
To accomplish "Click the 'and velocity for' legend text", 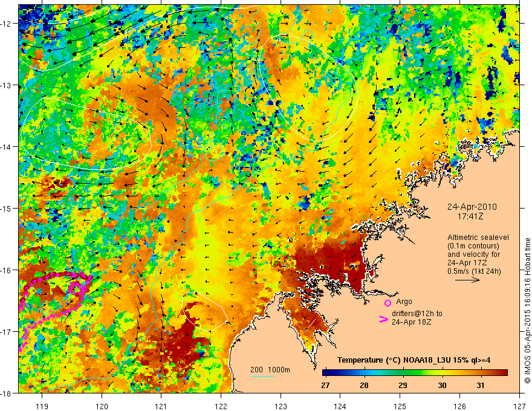I will (x=473, y=254).
